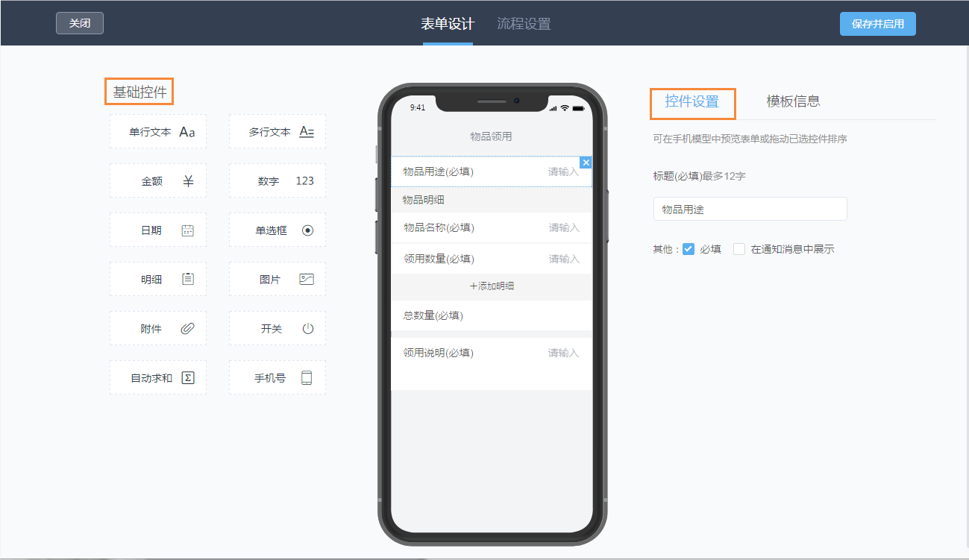Add a 多行文本 multi-line text control
This screenshot has height=560, width=969.
pyautogui.click(x=277, y=131)
